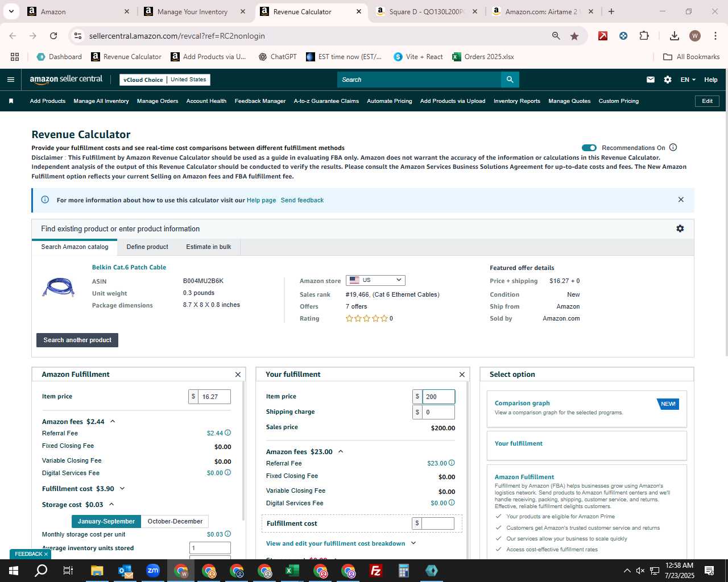Open Chrome extensions puzzle icon

644,36
